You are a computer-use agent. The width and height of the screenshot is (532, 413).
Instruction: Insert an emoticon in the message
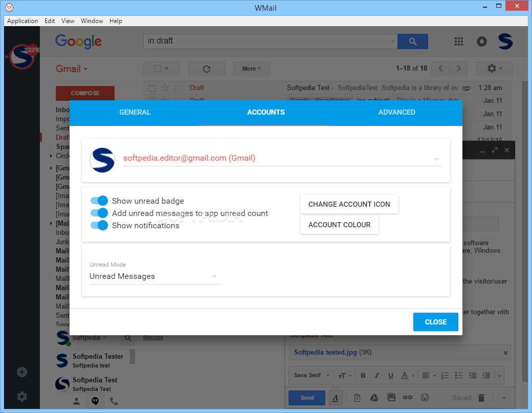tap(425, 397)
